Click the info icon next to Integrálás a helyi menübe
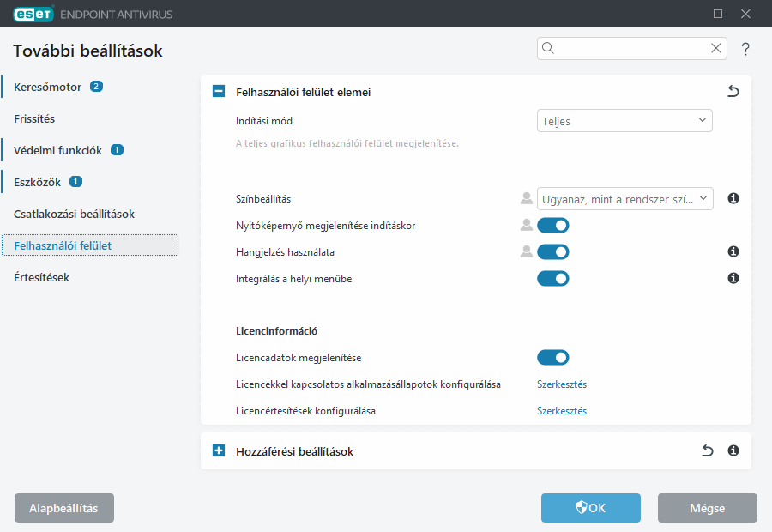772x532 pixels. (x=733, y=278)
